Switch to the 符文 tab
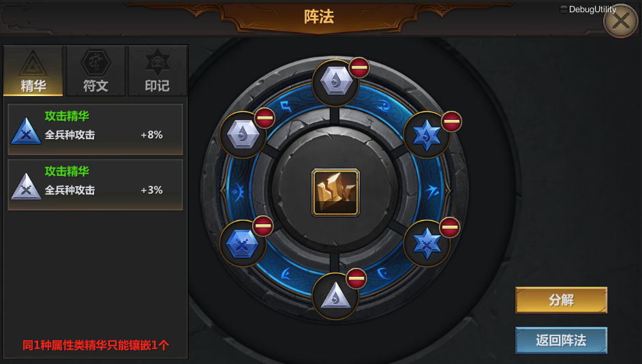Screen dimensions: 642x364 click(x=95, y=71)
